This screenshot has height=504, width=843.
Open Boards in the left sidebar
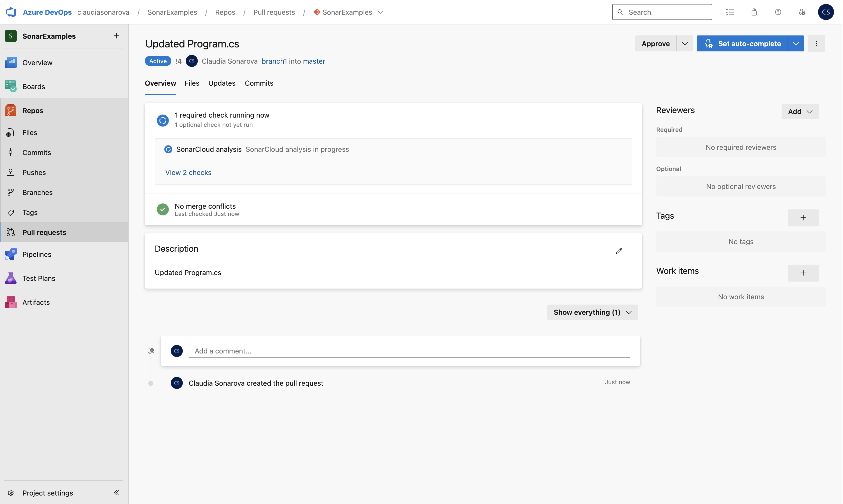click(x=64, y=87)
